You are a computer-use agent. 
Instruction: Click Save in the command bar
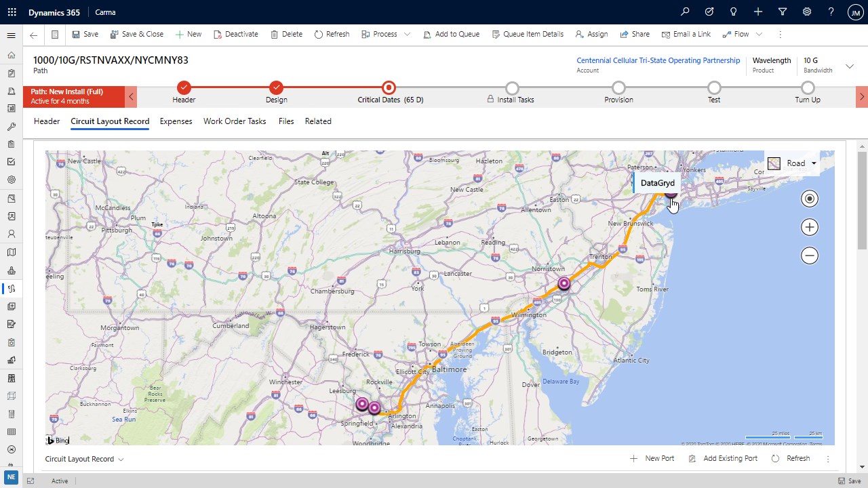click(x=85, y=35)
